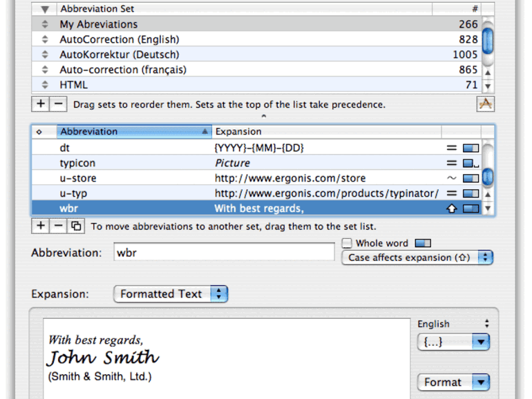Delete the selected abbreviation item

58,226
